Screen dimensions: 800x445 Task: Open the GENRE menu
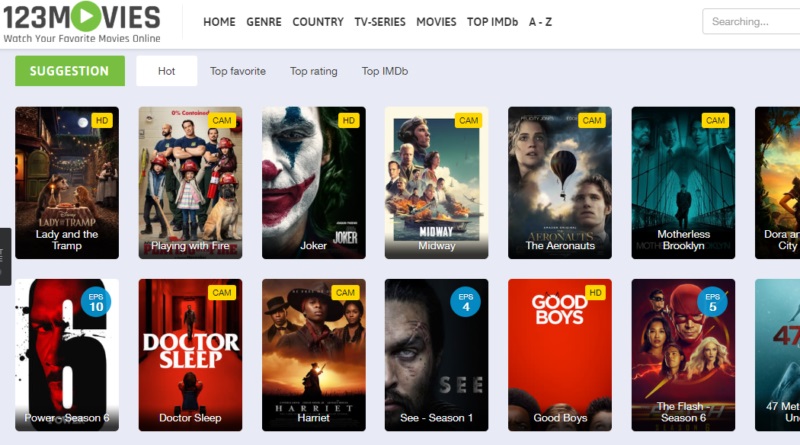coord(264,22)
